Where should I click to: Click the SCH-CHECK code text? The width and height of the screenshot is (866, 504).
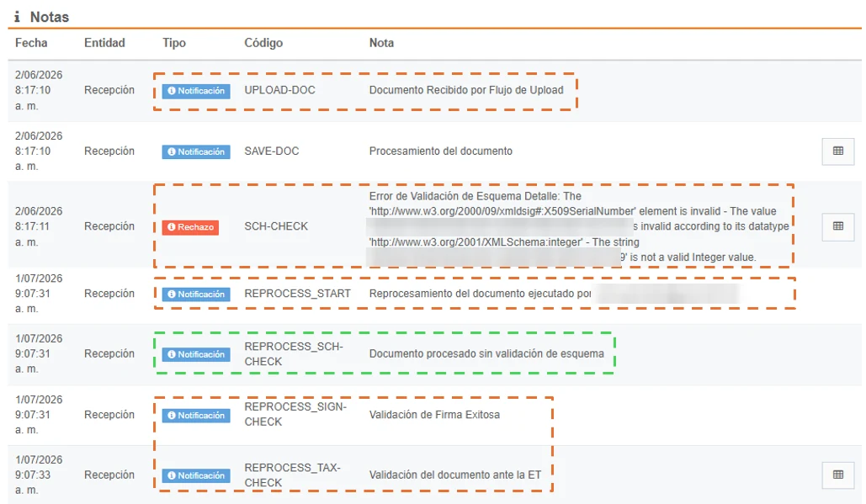(276, 226)
